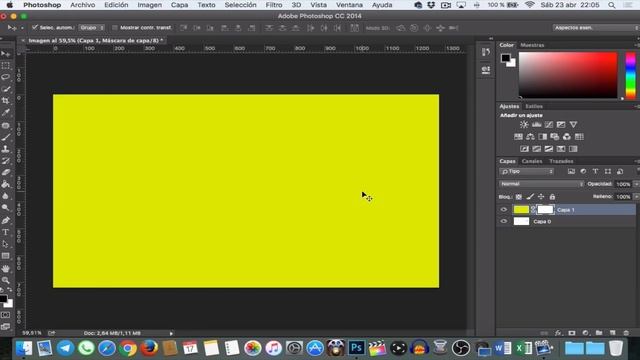The image size is (640, 360).
Task: Hide Capa 0 layer with eye icon
Action: click(504, 221)
